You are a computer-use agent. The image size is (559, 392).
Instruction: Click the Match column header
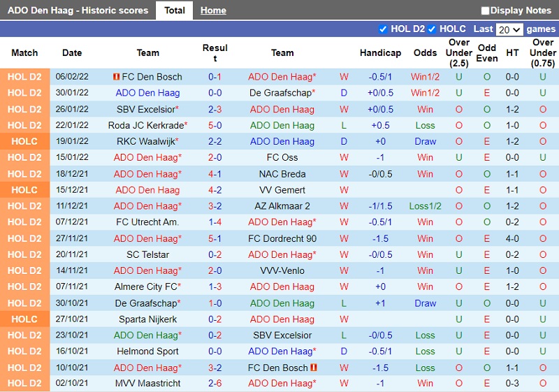tap(24, 52)
